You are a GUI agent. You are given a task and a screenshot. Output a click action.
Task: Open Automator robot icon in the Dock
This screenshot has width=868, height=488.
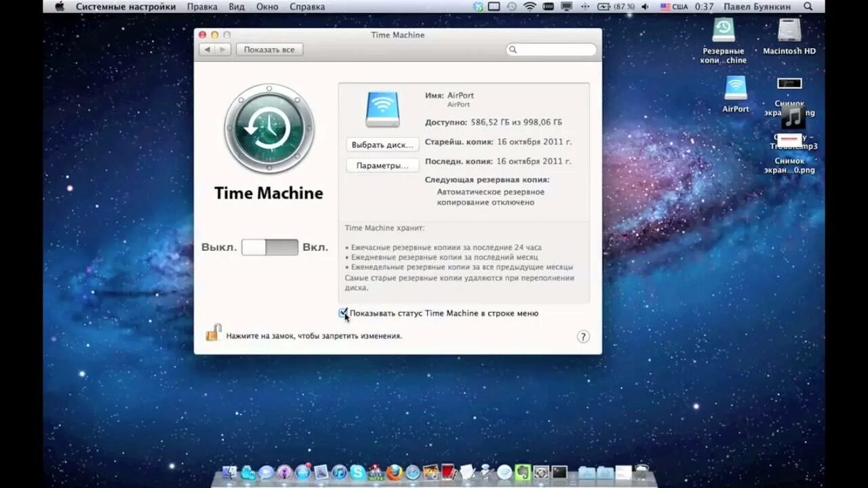tap(486, 472)
